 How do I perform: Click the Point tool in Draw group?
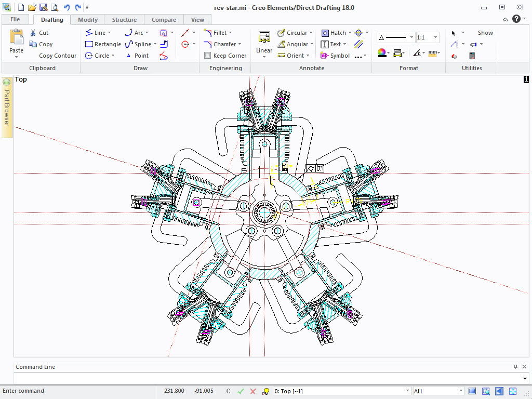[137, 56]
